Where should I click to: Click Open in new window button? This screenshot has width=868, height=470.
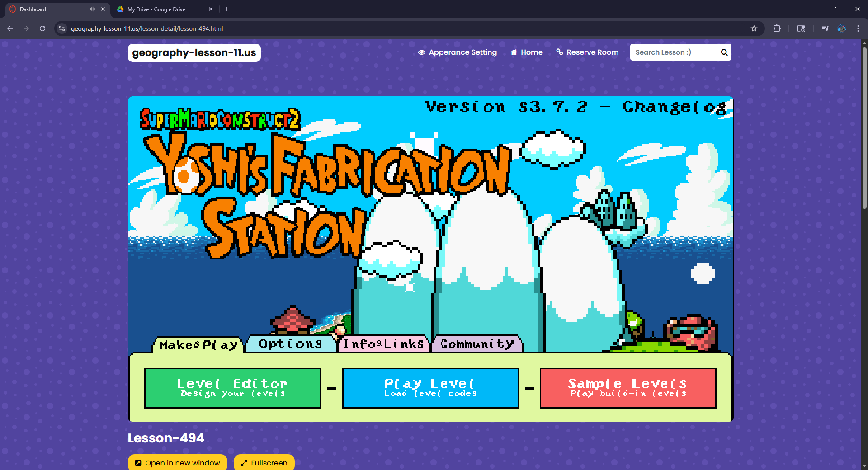[x=178, y=462]
